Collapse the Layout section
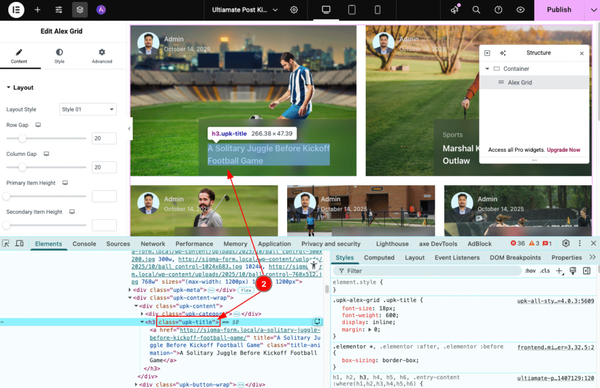The height and width of the screenshot is (388, 600). 20,88
